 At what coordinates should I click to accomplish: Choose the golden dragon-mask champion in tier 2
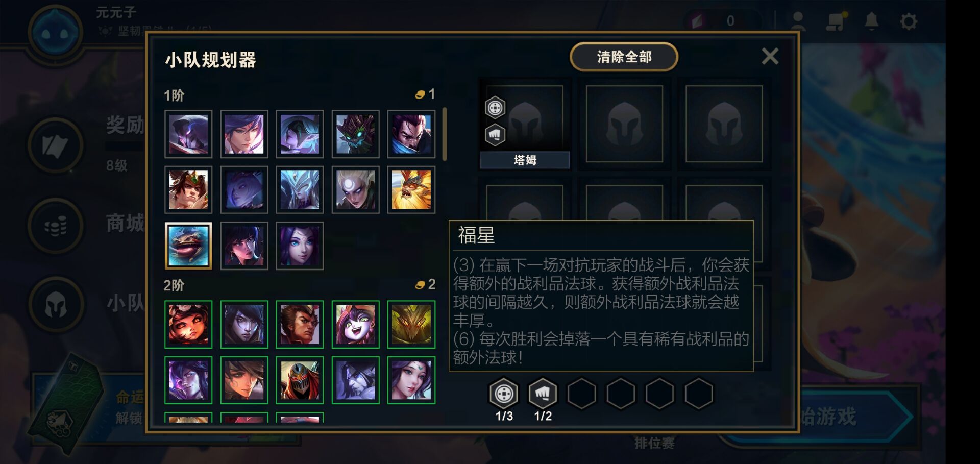coord(411,325)
